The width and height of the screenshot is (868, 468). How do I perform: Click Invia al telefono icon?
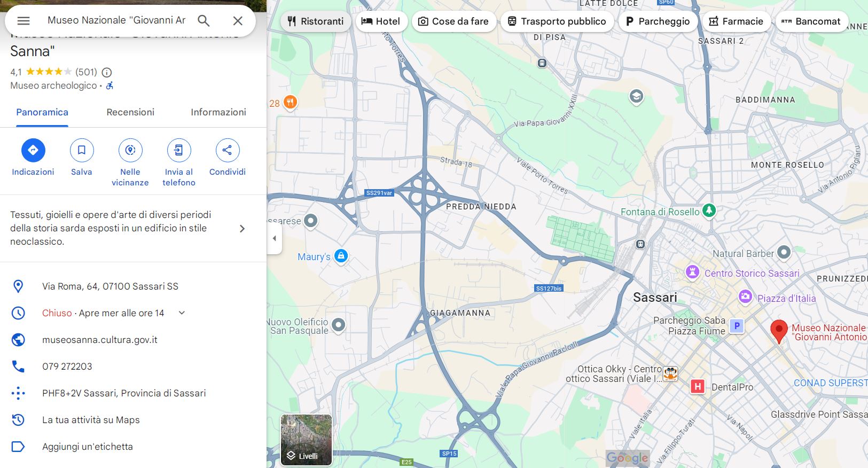click(x=179, y=150)
